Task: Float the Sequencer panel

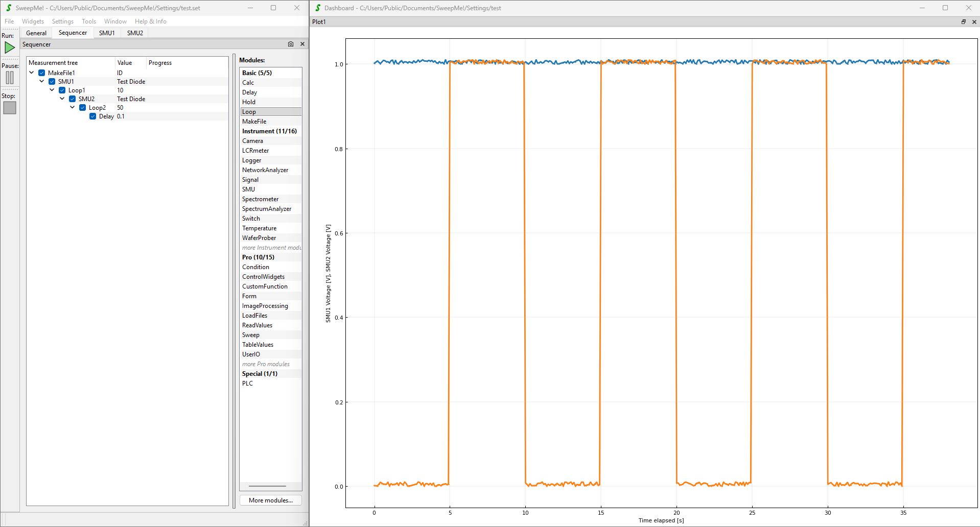Action: point(291,44)
